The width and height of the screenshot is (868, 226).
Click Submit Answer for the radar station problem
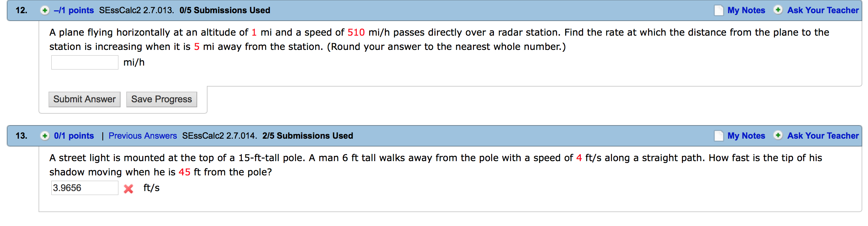pos(84,99)
